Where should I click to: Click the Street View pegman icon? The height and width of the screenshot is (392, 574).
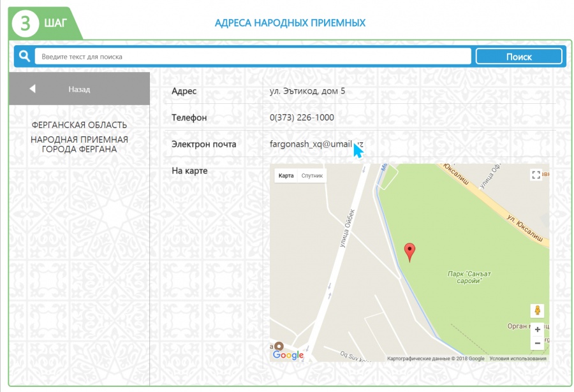537,310
